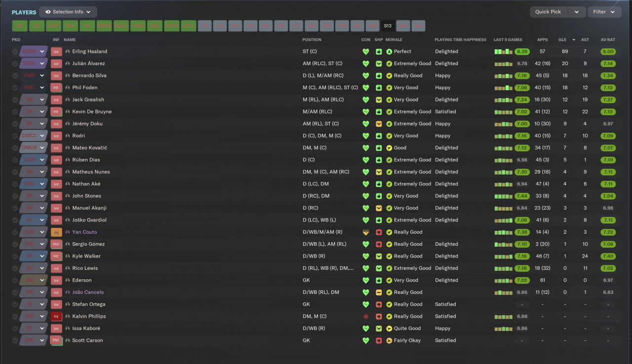632x364 pixels.
Task: Toggle the picked checkmark for Jack Grealish
Action: pos(15,100)
